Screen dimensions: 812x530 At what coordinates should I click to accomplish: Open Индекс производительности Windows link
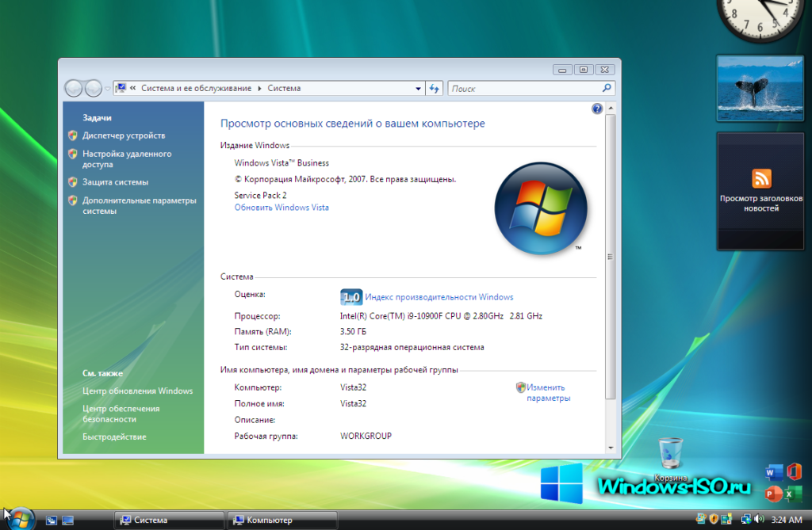[x=439, y=297]
